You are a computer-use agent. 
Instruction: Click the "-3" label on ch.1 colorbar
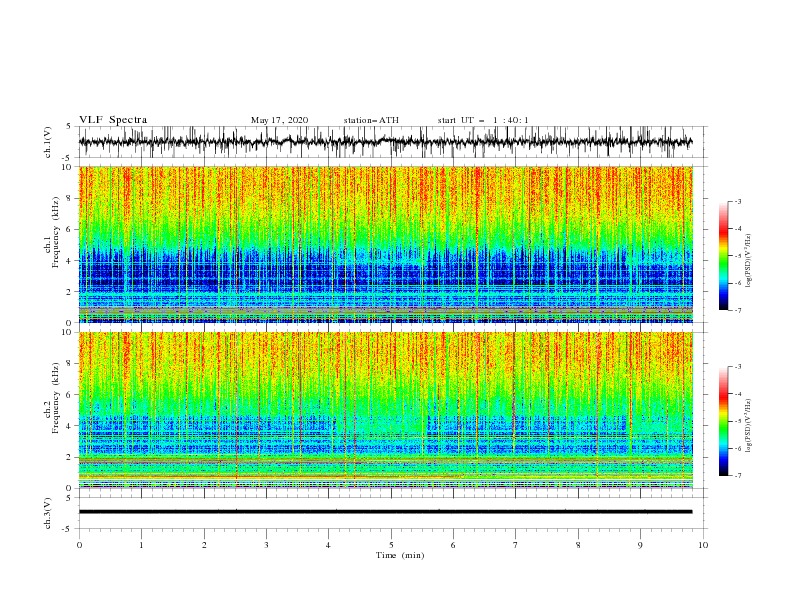tap(738, 201)
